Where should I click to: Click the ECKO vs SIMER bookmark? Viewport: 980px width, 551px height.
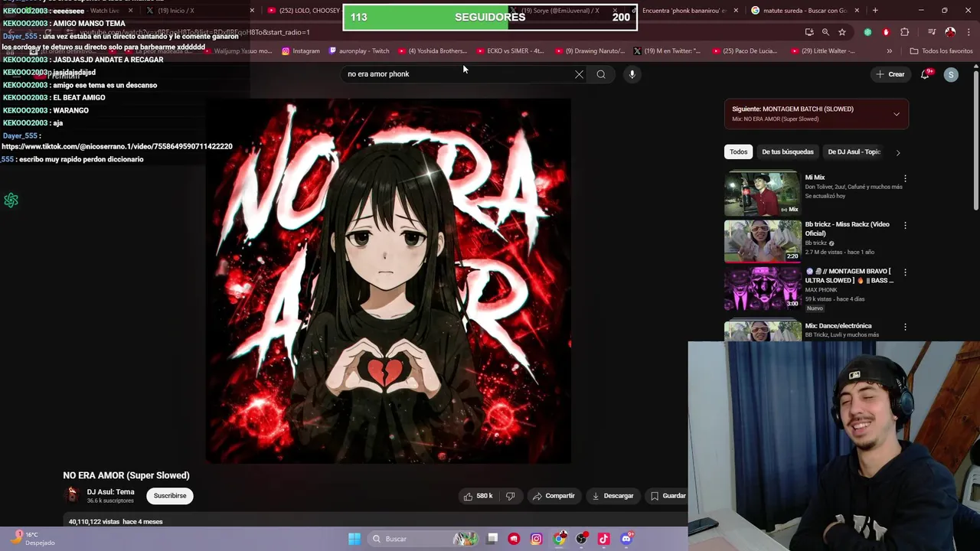(510, 51)
